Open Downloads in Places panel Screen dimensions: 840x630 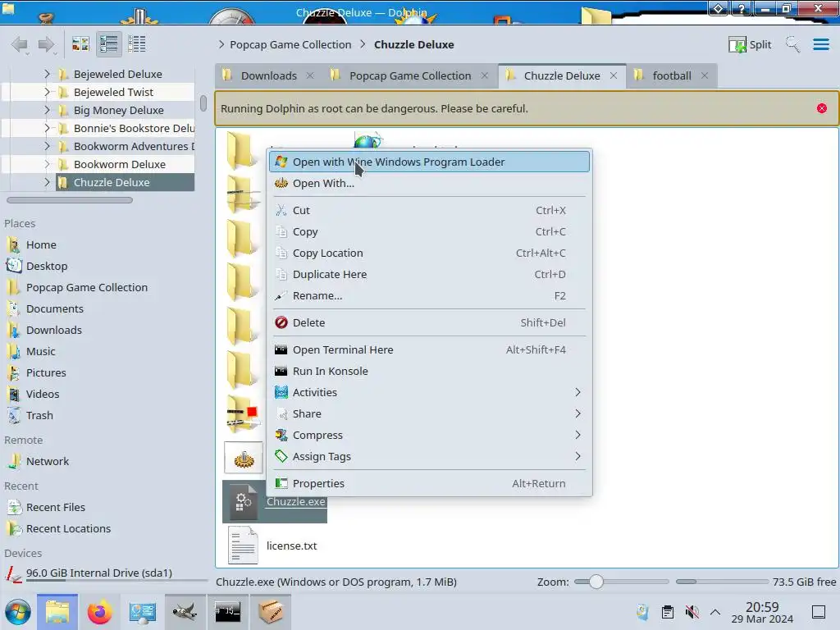53,330
